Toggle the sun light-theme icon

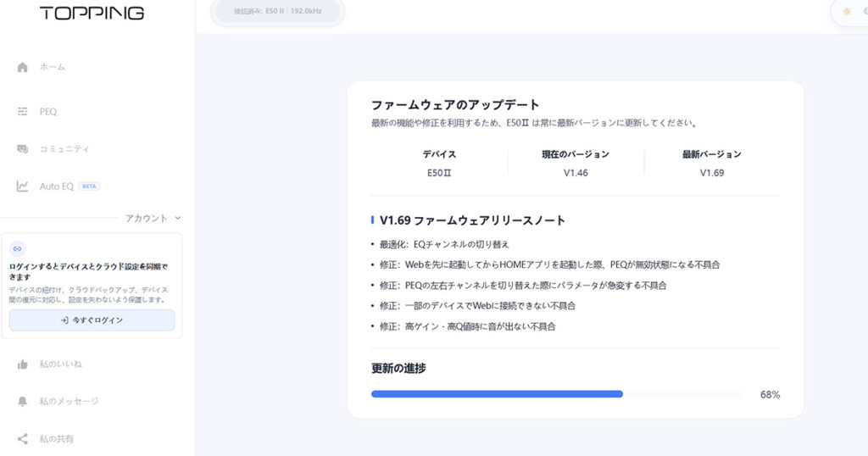tap(847, 11)
